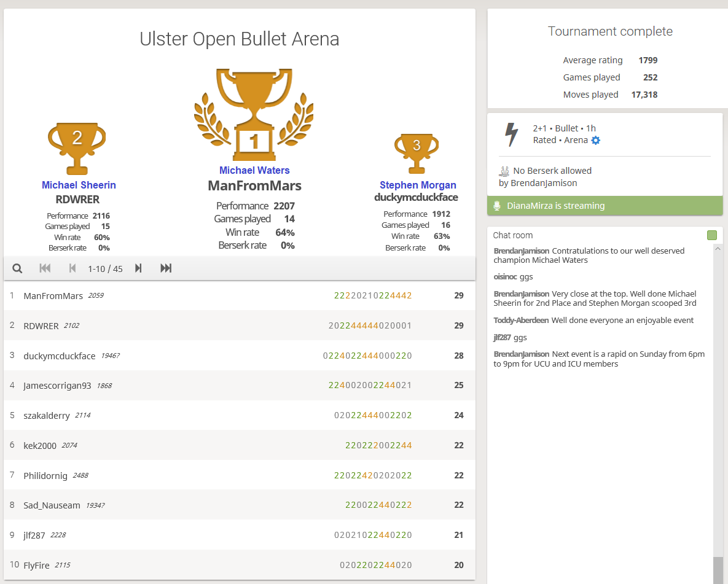Image resolution: width=728 pixels, height=584 pixels.
Task: Open Michael Waters profile link
Action: coord(254,171)
